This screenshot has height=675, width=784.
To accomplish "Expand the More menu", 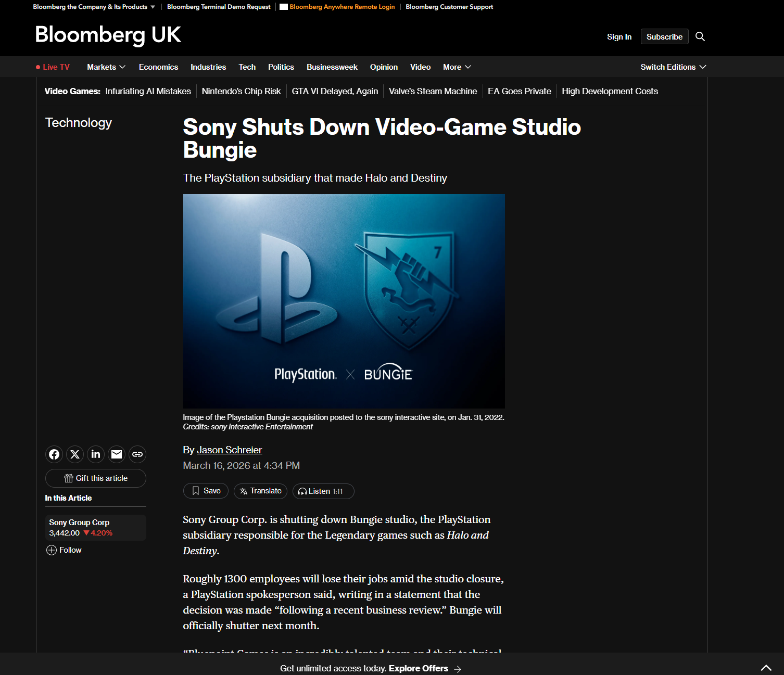I will pyautogui.click(x=457, y=67).
